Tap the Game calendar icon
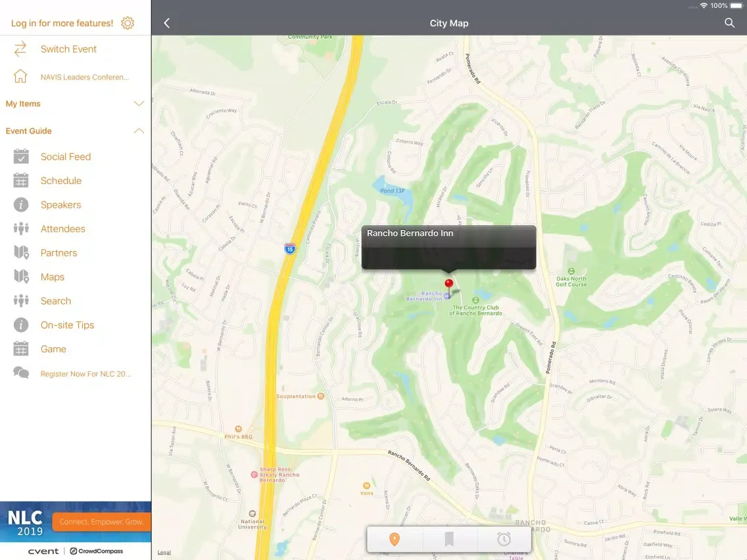 pos(21,348)
